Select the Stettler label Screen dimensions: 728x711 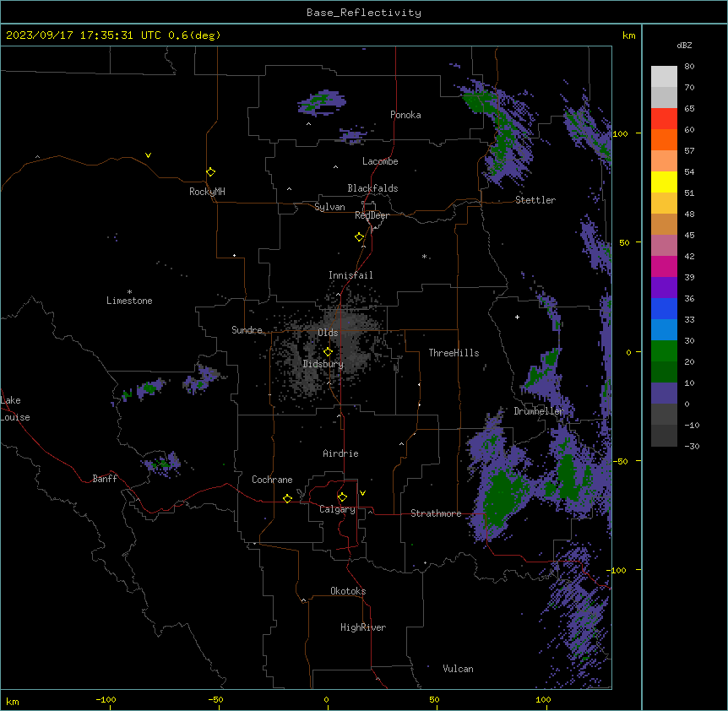535,200
